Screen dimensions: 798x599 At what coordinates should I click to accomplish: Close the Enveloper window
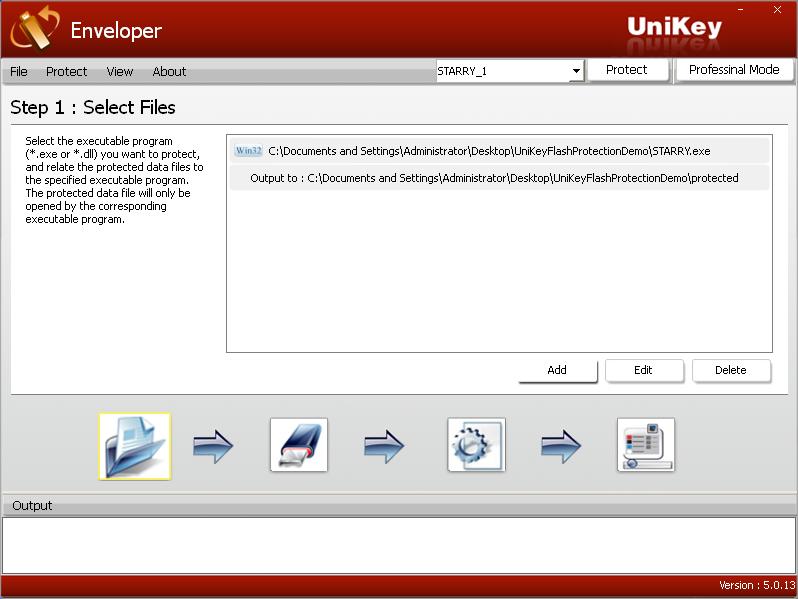pos(777,10)
